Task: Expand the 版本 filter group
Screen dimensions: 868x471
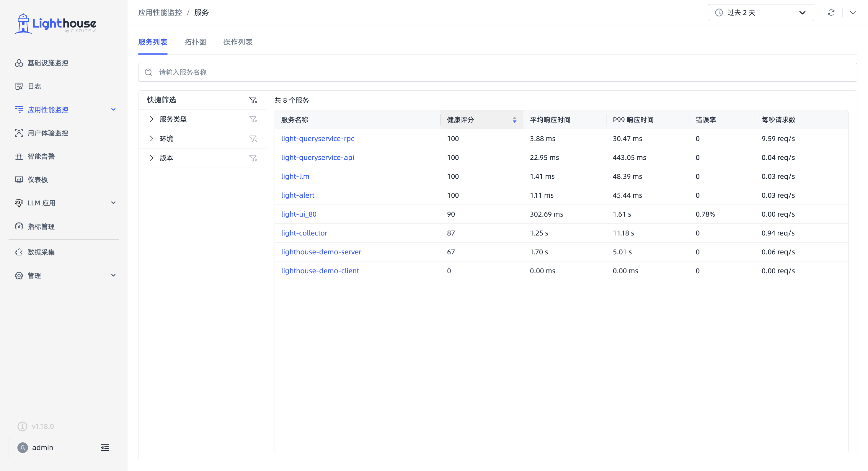Action: click(151, 158)
